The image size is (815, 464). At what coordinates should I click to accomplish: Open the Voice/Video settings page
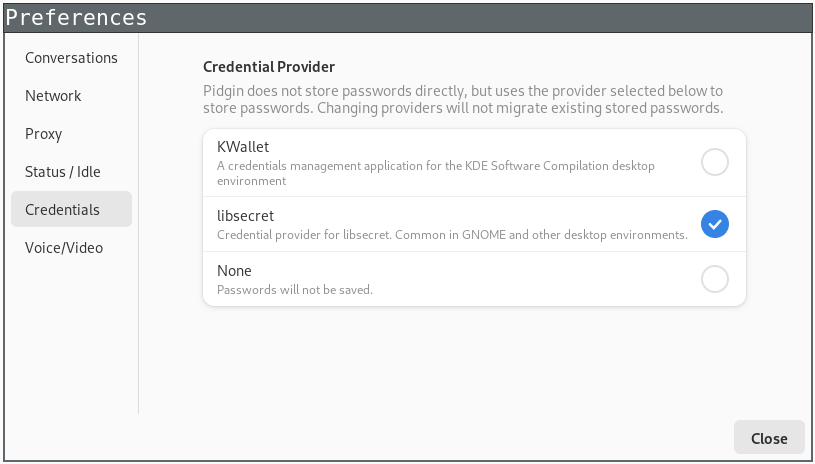tap(64, 248)
